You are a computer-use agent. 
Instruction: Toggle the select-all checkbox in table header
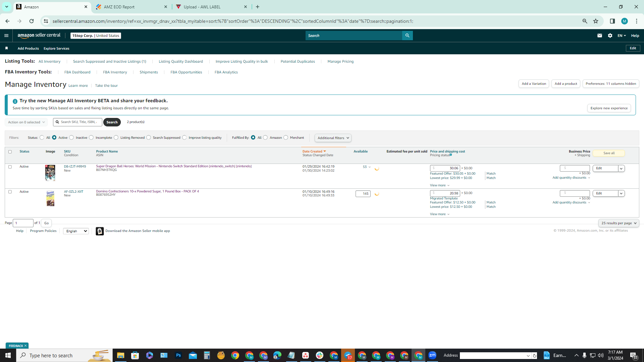click(x=10, y=152)
